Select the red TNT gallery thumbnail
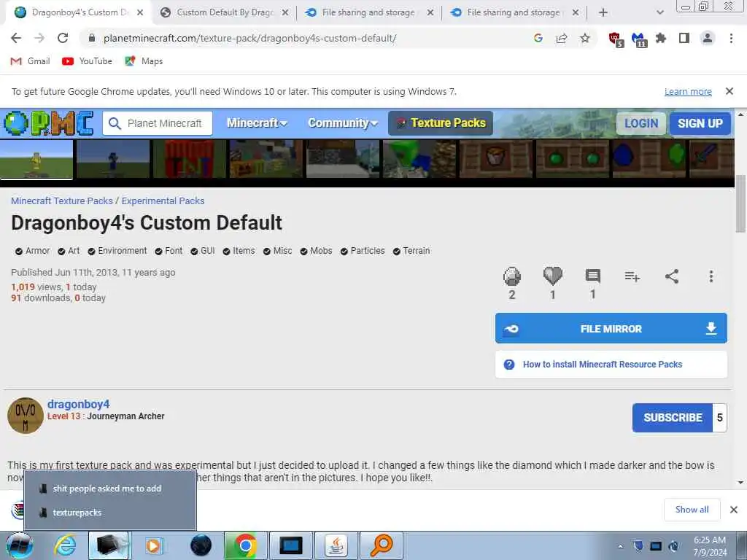 [x=190, y=159]
